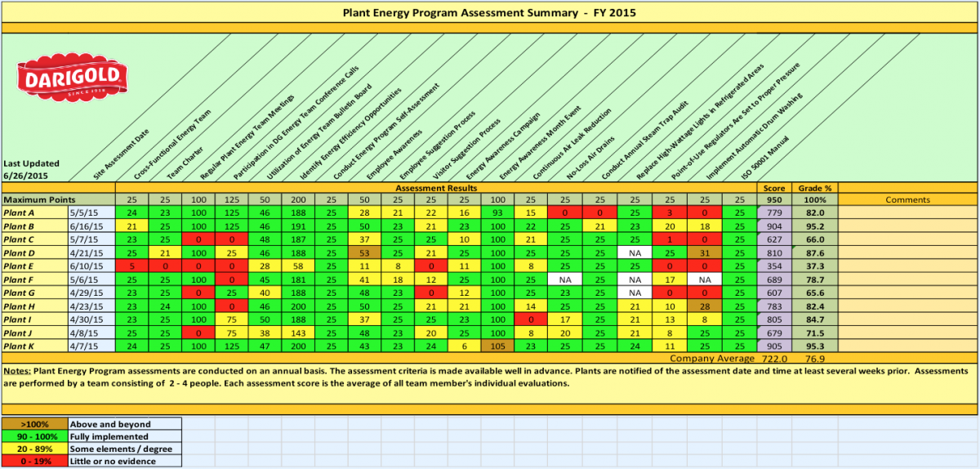Screen dimensions: 980x469
Task: Click the 'Comments' column header
Action: pos(908,199)
